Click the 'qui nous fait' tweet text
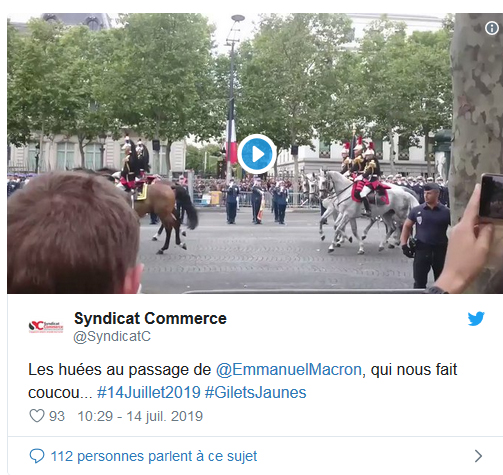This screenshot has height=475, width=503. tap(414, 370)
